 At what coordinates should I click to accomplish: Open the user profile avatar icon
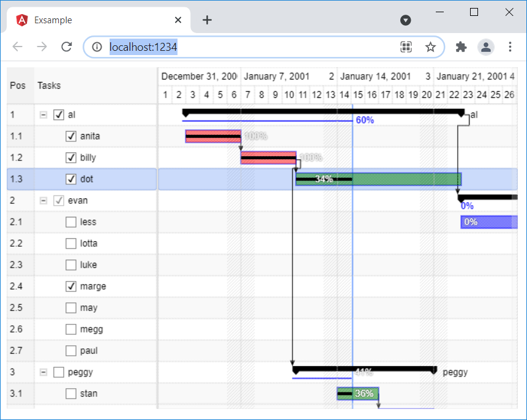(x=486, y=47)
